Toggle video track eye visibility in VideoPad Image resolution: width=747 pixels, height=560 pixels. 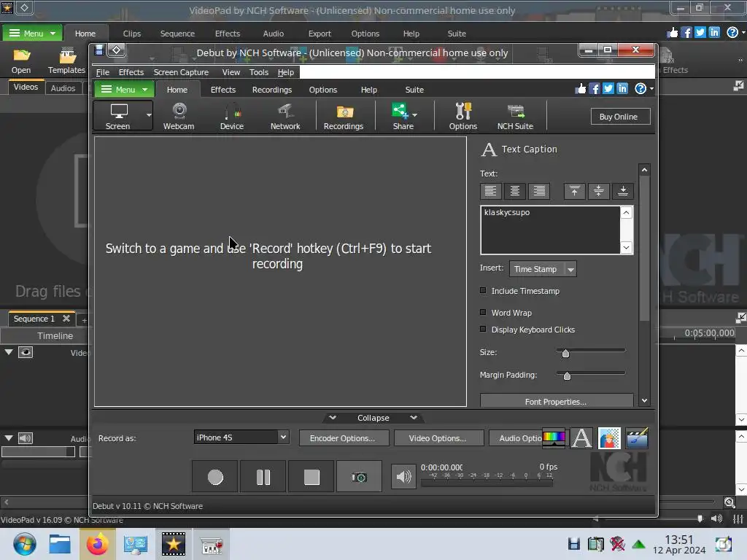tap(26, 352)
